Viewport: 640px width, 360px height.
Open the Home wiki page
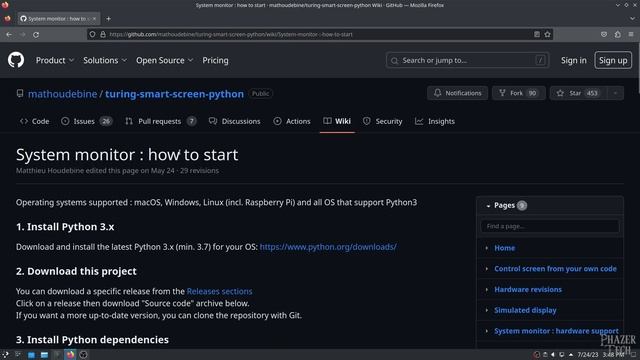click(x=504, y=248)
